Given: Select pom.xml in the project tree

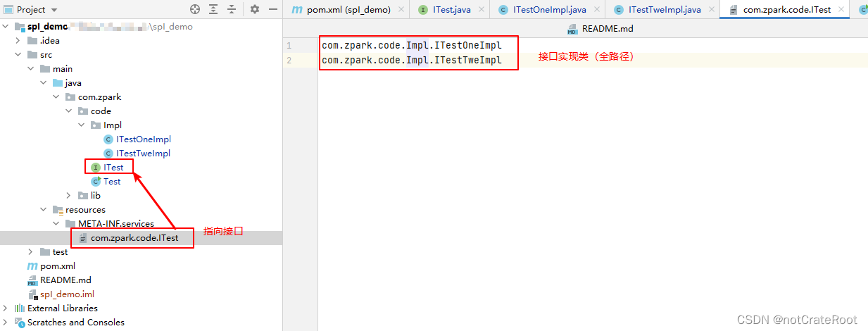Looking at the screenshot, I should (58, 266).
